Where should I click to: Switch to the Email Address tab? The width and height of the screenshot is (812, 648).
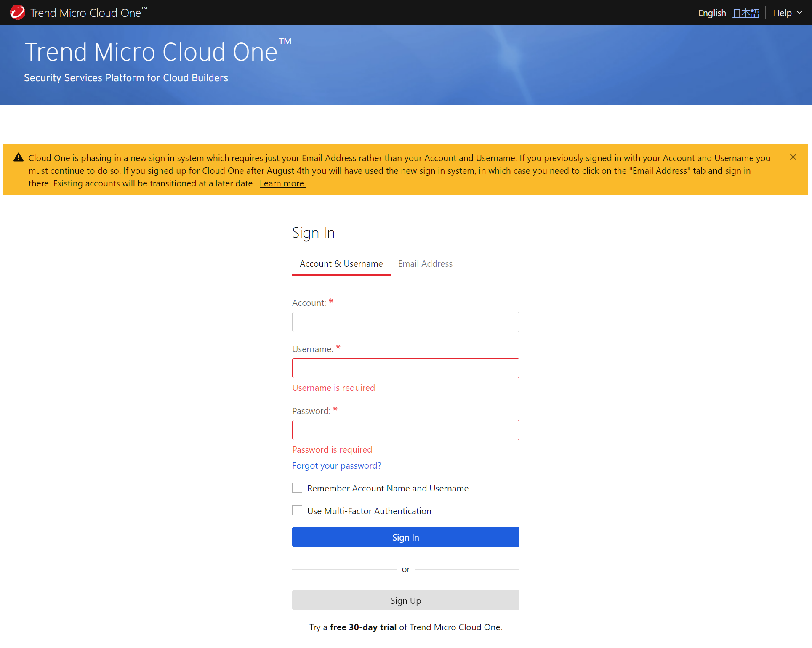pos(425,263)
